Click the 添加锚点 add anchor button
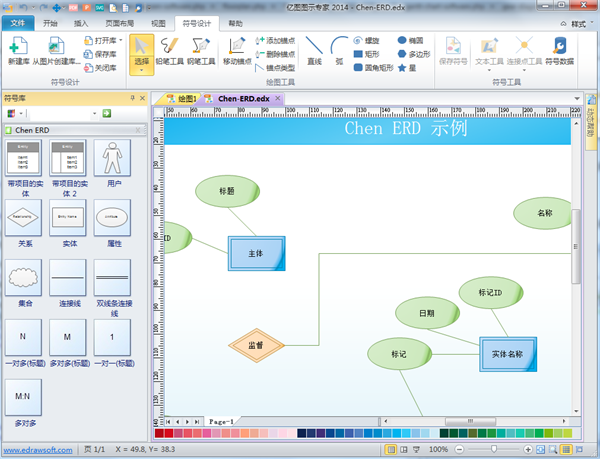This screenshot has width=600, height=459. coord(281,41)
